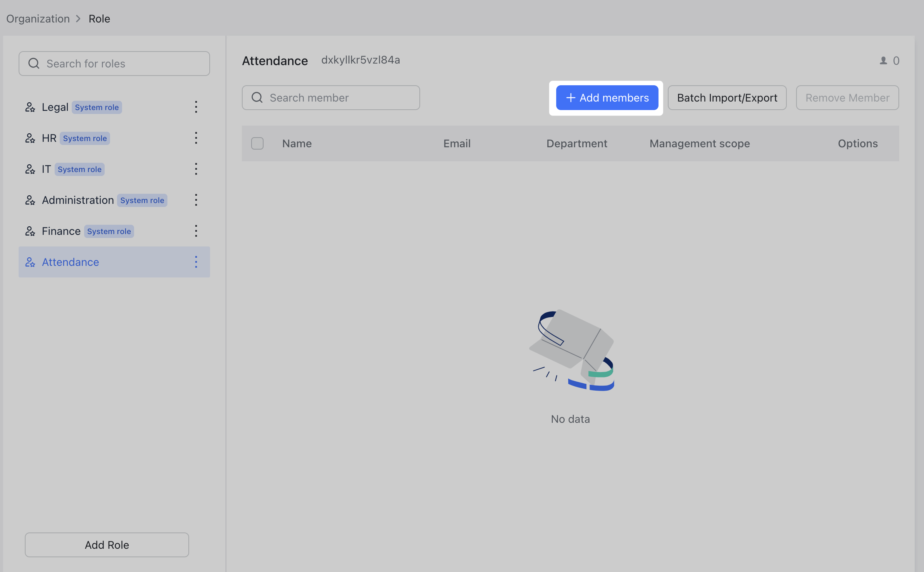Click the Finance role icon
924x572 pixels.
click(30, 231)
